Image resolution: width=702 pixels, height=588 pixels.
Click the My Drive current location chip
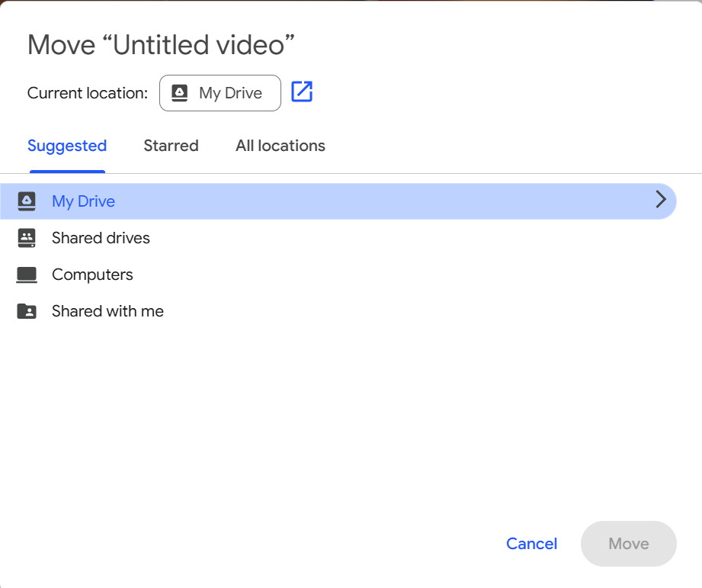pyautogui.click(x=220, y=93)
